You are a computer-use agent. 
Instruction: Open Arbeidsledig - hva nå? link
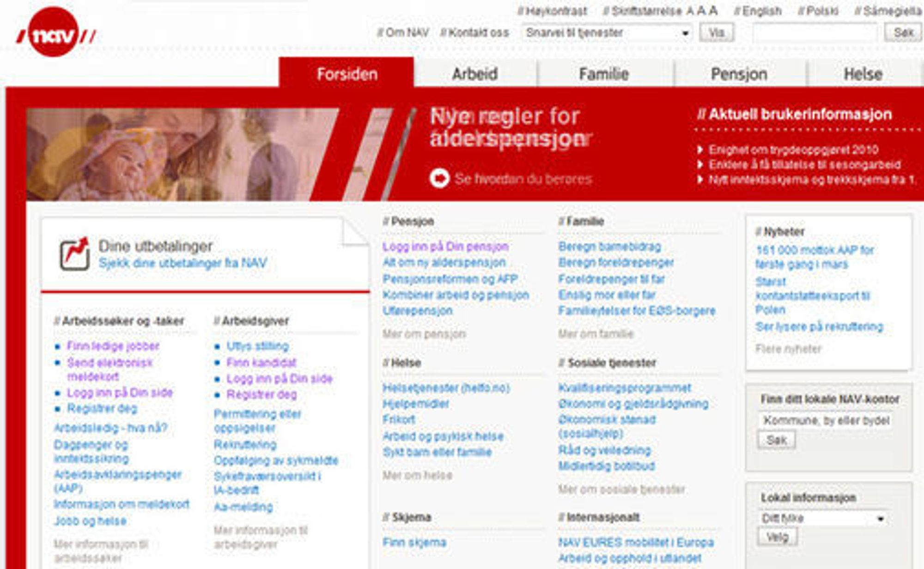[110, 428]
